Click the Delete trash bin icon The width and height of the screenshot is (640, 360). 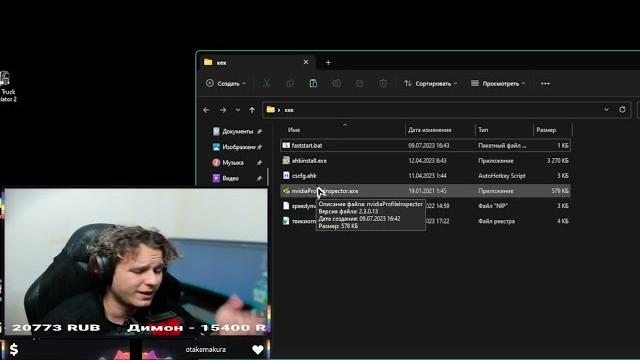click(383, 84)
